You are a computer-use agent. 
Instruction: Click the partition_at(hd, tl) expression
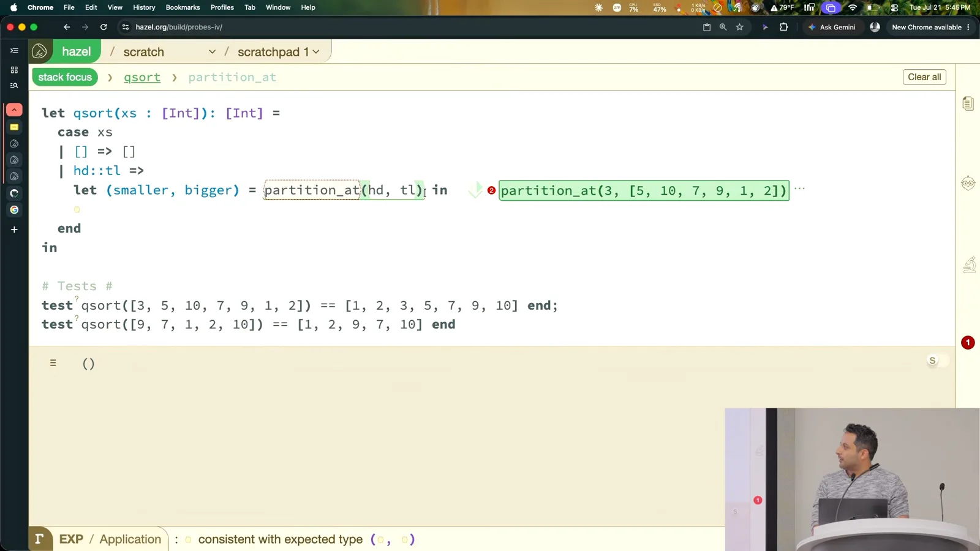(x=344, y=190)
